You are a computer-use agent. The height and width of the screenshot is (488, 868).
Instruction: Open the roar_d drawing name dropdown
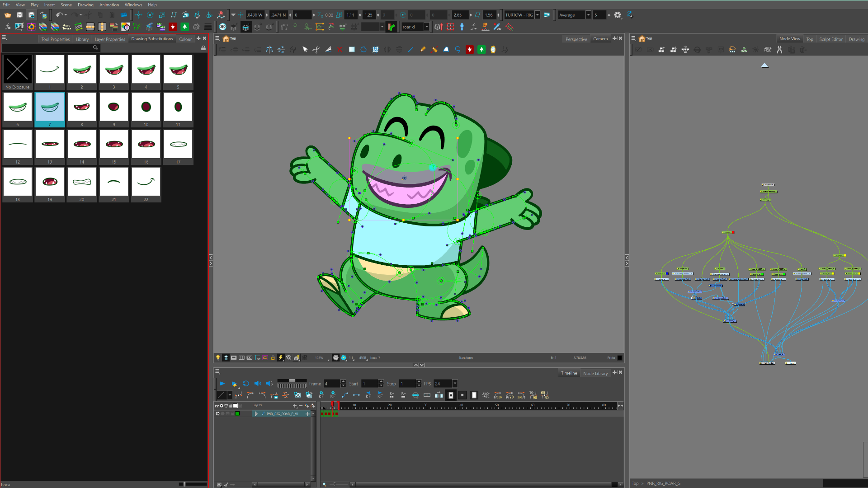(426, 27)
